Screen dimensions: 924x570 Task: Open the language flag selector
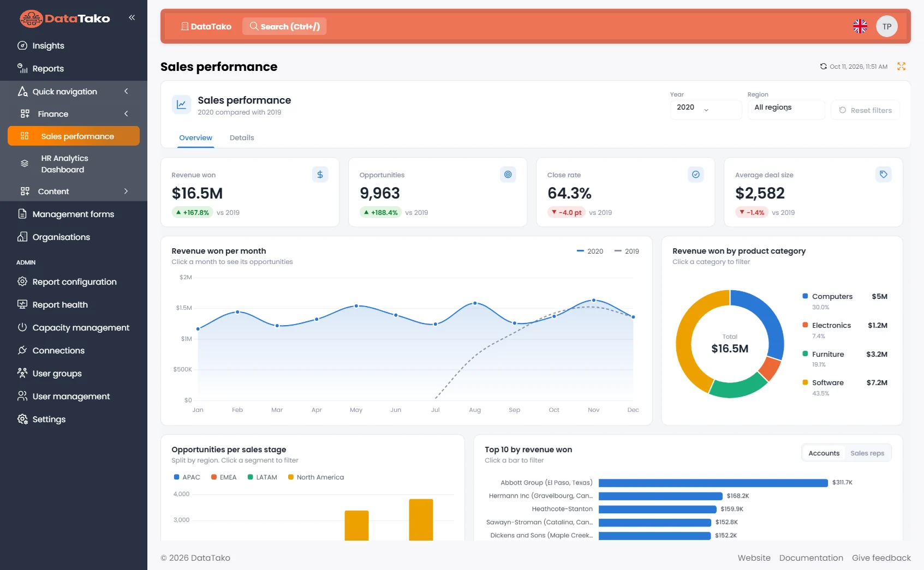860,26
